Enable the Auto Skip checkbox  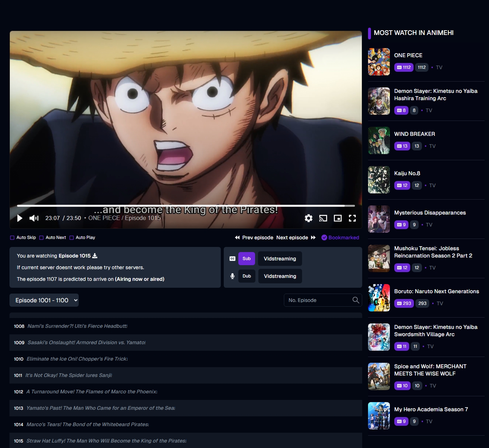(x=12, y=237)
